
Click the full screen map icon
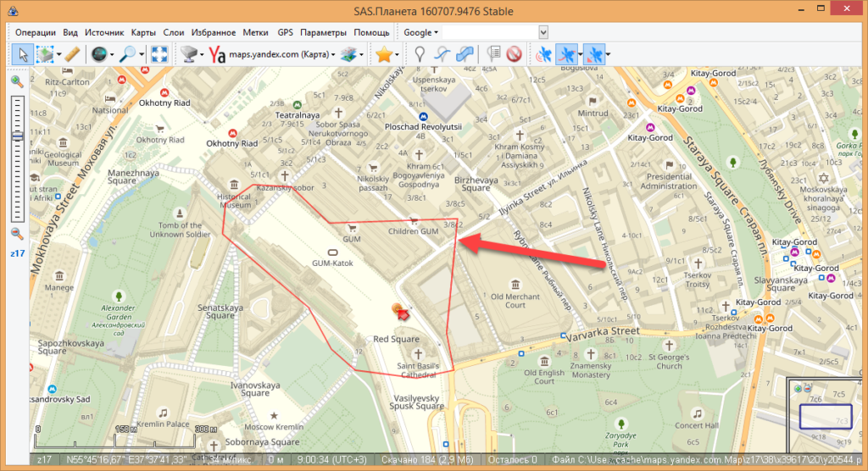tap(159, 54)
